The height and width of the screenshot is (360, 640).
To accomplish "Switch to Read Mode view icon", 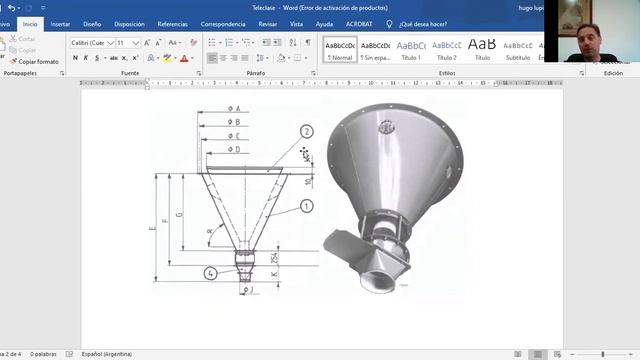I will pyautogui.click(x=518, y=354).
